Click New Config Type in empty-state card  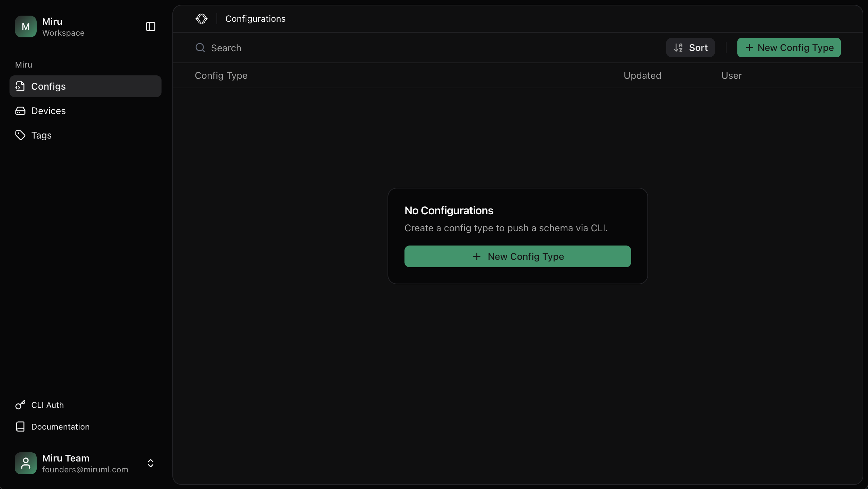pos(517,256)
